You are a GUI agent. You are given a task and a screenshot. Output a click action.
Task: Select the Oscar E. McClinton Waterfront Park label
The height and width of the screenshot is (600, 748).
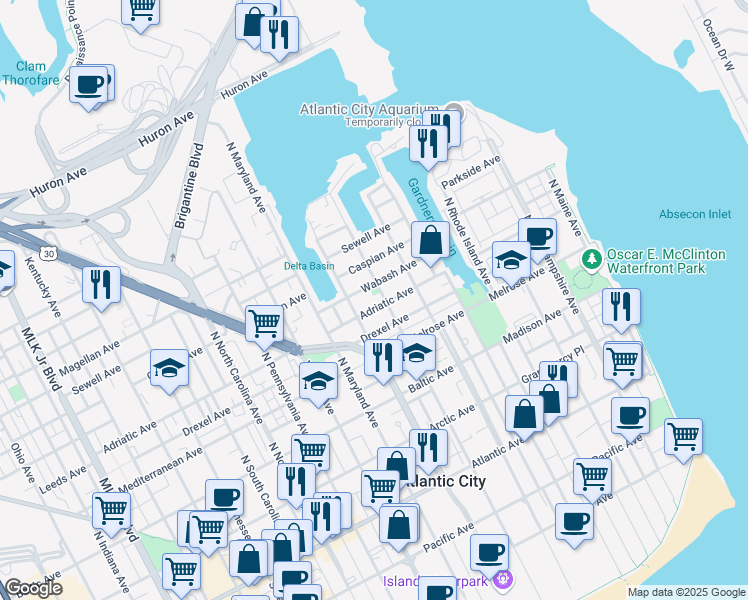click(x=666, y=261)
